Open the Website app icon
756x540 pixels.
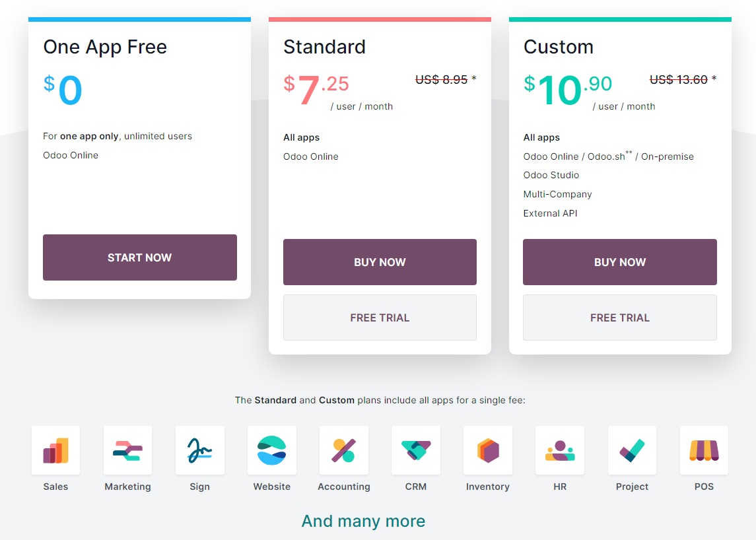pos(271,450)
